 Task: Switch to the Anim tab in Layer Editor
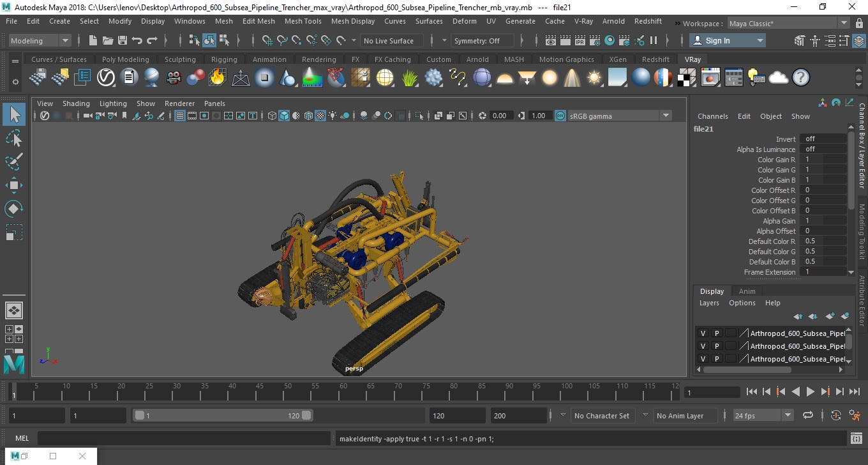747,291
